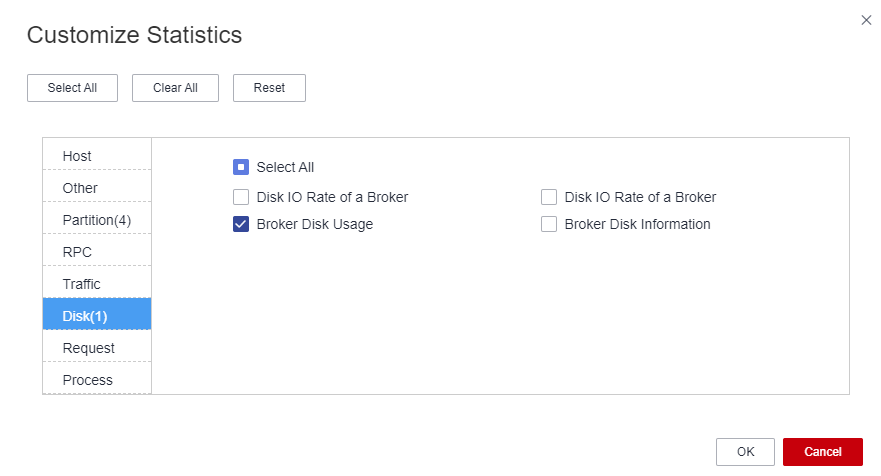Click the red Cancel button
The image size is (881, 476).
[x=823, y=452]
